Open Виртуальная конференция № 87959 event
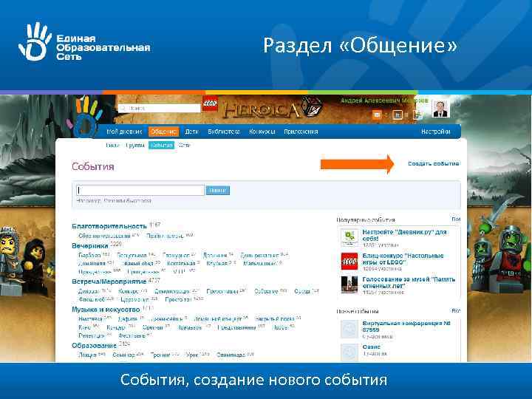 [406, 327]
